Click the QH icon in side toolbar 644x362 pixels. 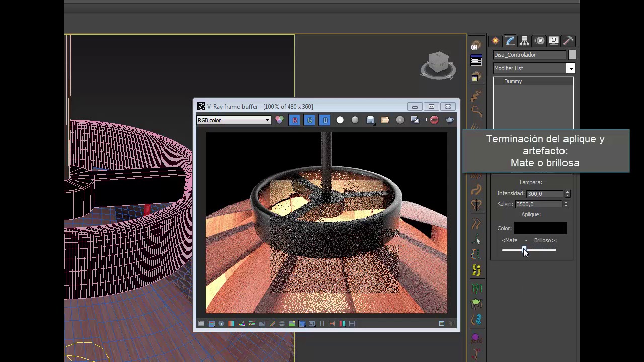476,46
